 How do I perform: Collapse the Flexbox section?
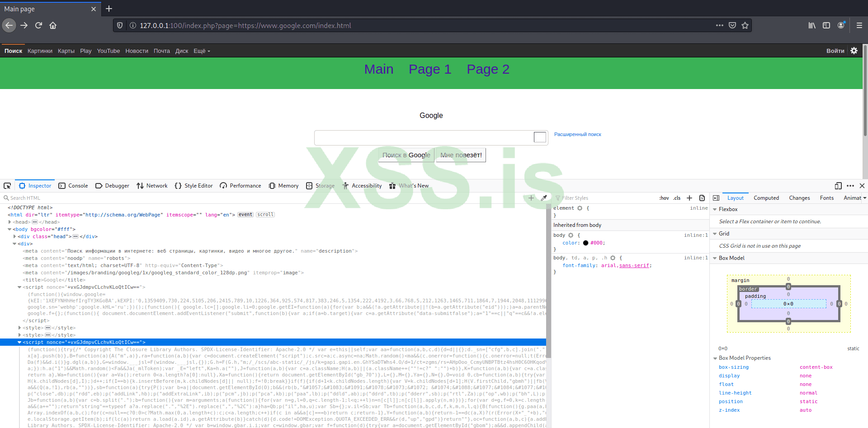point(715,209)
